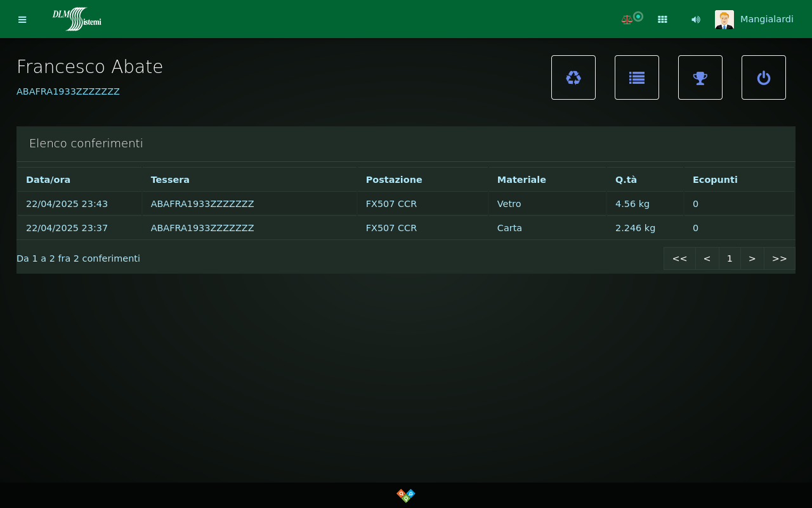This screenshot has width=812, height=508.
Task: Open the list view button
Action: click(x=637, y=77)
